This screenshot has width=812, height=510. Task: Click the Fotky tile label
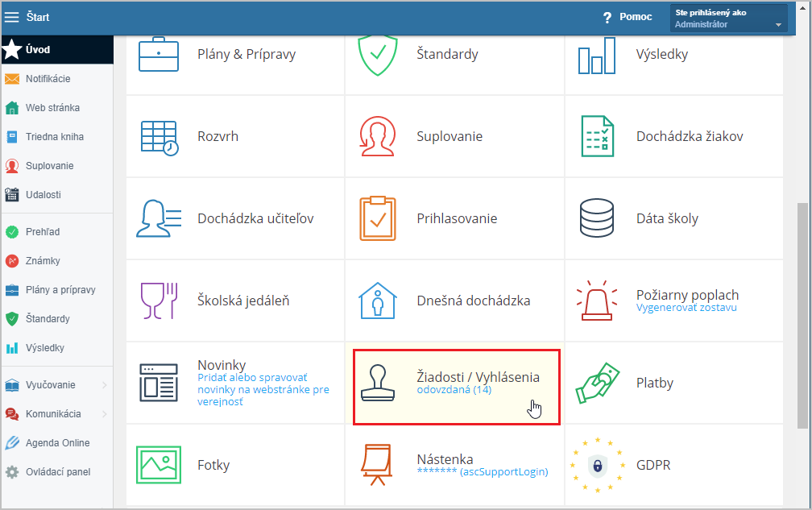[x=213, y=465]
